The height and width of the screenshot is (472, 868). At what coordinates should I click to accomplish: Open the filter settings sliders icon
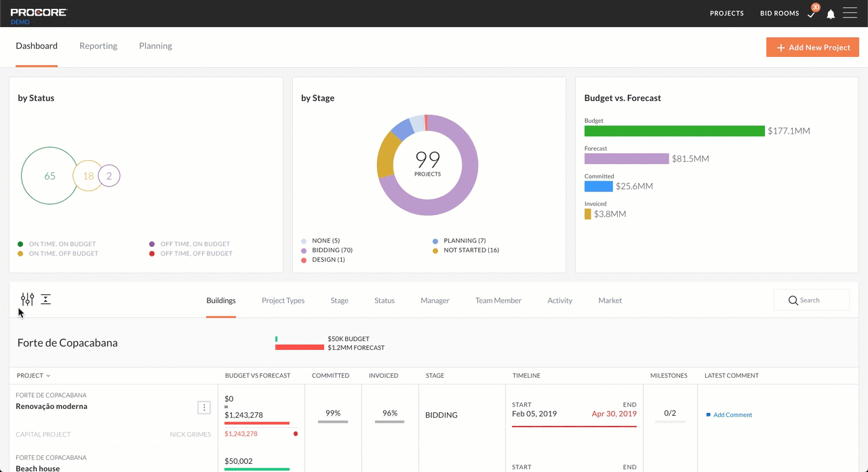coord(27,298)
